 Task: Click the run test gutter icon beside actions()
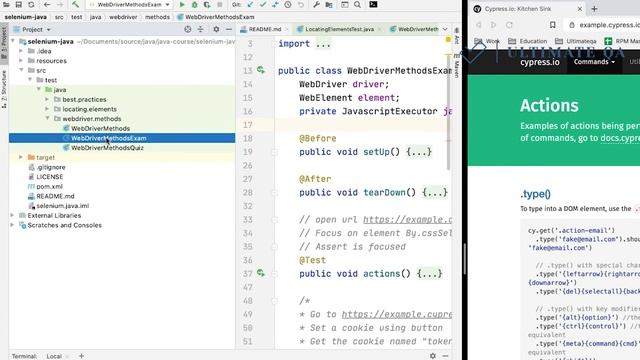pyautogui.click(x=261, y=273)
